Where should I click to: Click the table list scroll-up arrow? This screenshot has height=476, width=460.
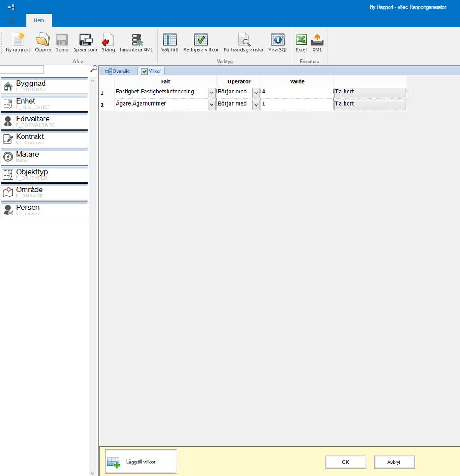[93, 81]
